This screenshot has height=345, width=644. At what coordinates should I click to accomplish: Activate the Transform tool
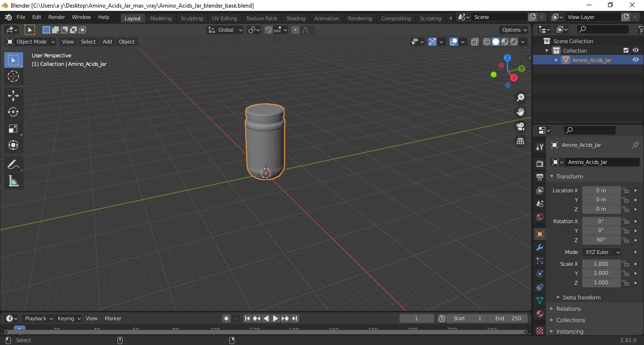13,145
